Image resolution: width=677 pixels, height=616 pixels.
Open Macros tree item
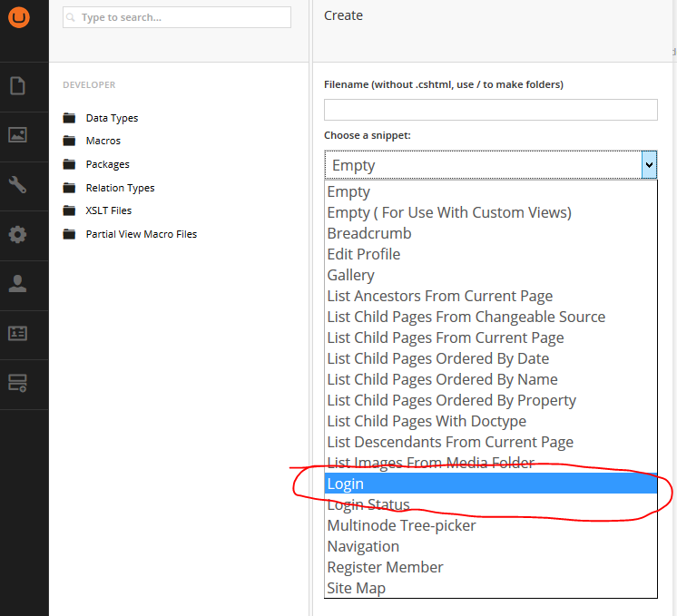103,141
